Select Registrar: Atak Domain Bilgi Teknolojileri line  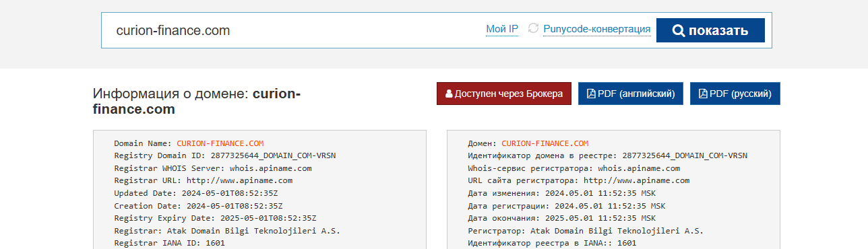click(227, 230)
